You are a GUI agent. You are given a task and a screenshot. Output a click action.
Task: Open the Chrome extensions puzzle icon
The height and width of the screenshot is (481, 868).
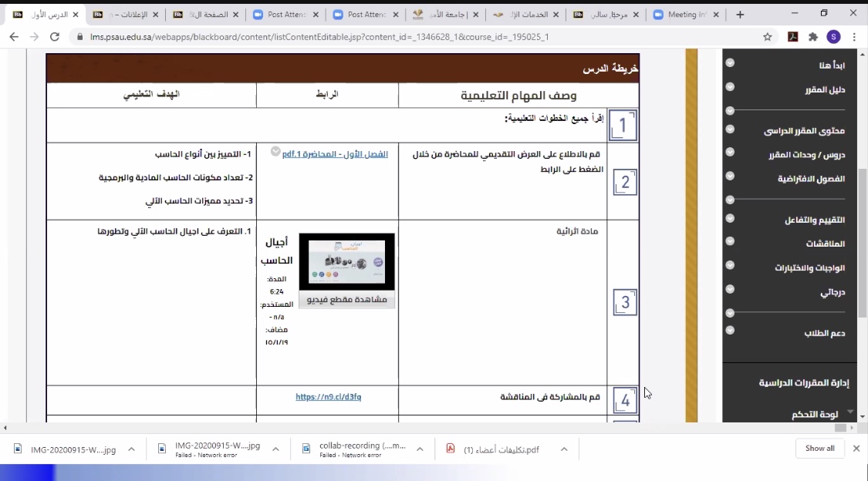tap(813, 37)
